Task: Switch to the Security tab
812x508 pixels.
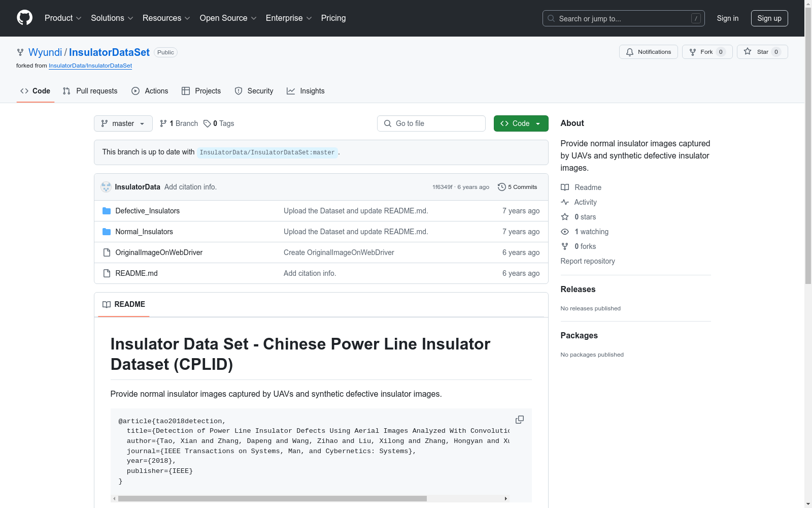Action: [x=254, y=91]
